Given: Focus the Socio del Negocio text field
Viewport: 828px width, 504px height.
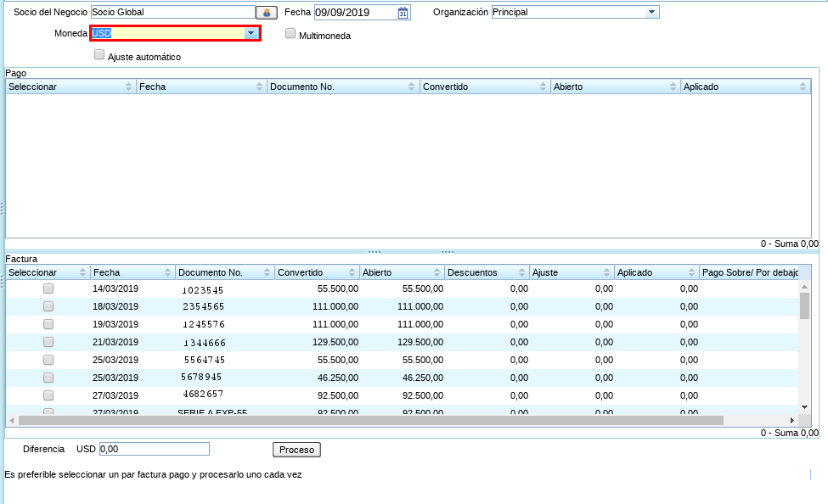Looking at the screenshot, I should pyautogui.click(x=172, y=13).
